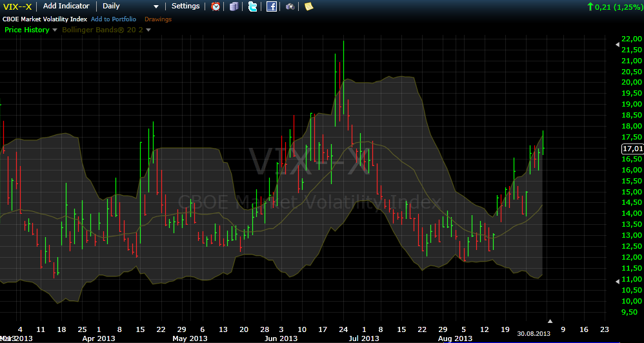The height and width of the screenshot is (343, 644).
Task: Share the chart via Facebook icon
Action: pos(272,6)
